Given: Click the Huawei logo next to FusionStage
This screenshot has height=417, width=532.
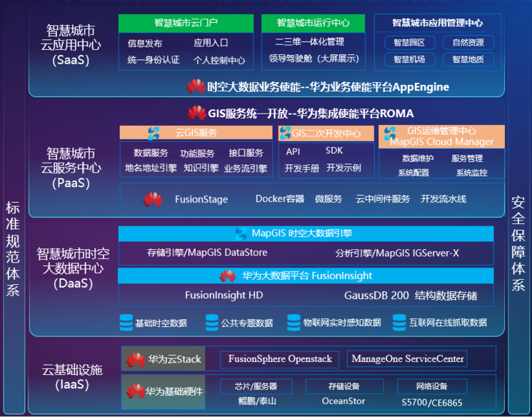Looking at the screenshot, I should click(x=153, y=199).
